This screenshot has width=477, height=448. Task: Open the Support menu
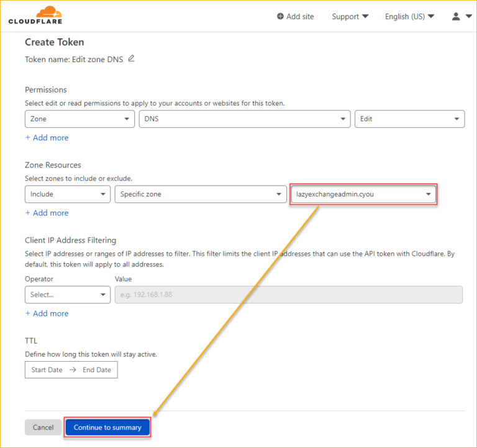tap(350, 16)
